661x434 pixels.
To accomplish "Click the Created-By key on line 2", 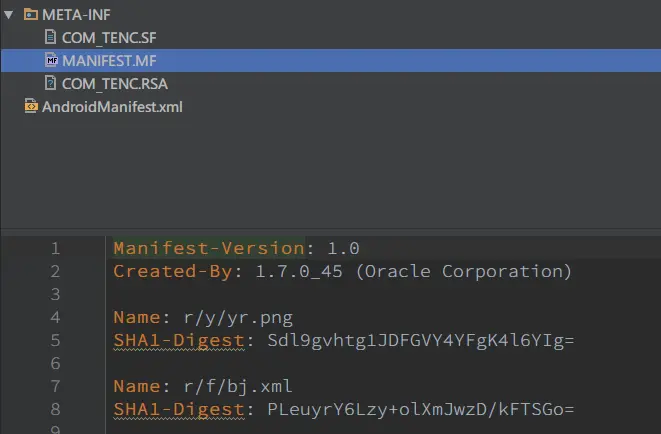I will (173, 271).
